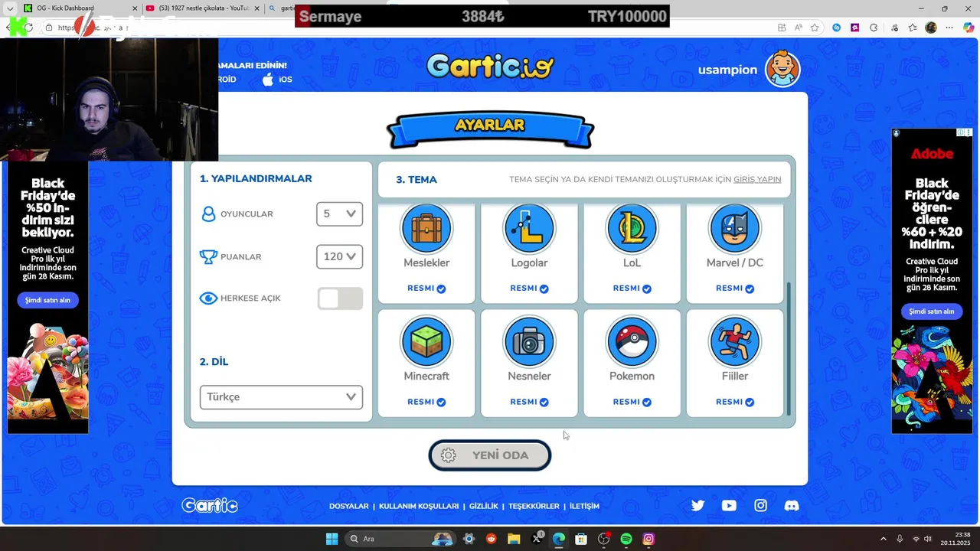
Task: Click the Nesneler theme label
Action: (529, 376)
